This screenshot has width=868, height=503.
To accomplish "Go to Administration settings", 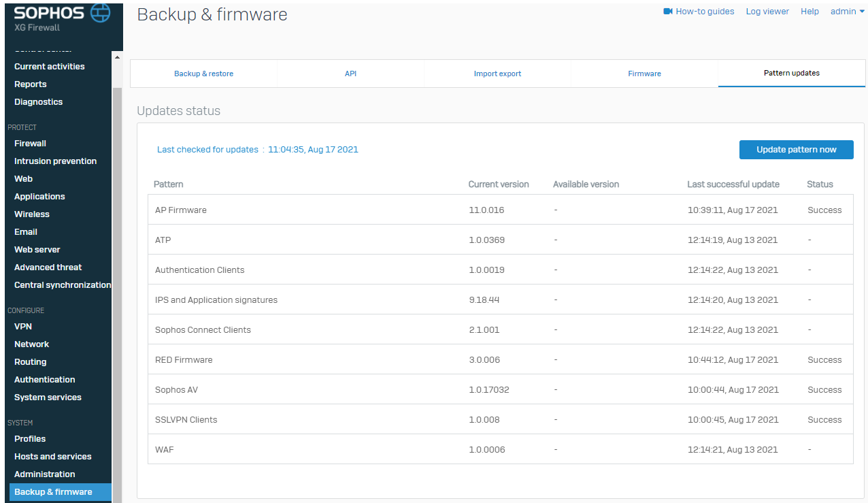I will (x=45, y=474).
